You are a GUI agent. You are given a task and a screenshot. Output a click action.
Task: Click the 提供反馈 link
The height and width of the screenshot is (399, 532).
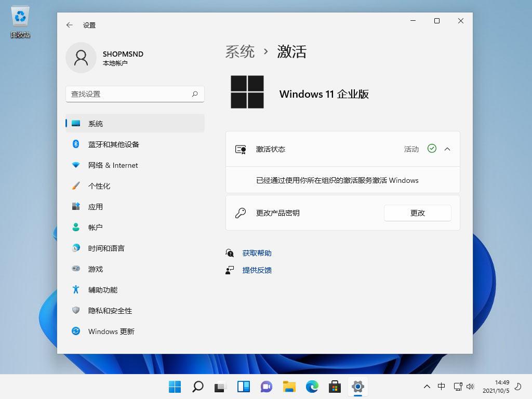click(257, 270)
